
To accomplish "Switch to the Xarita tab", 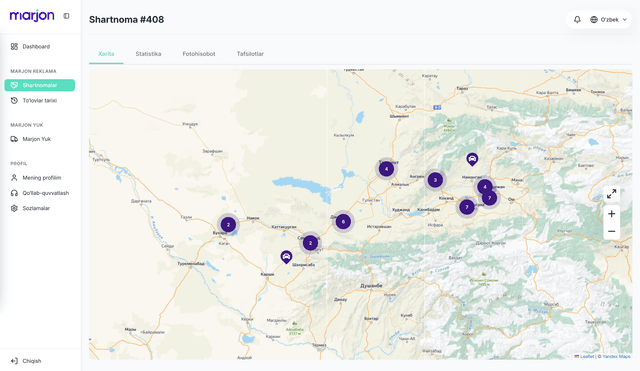I will [x=106, y=54].
